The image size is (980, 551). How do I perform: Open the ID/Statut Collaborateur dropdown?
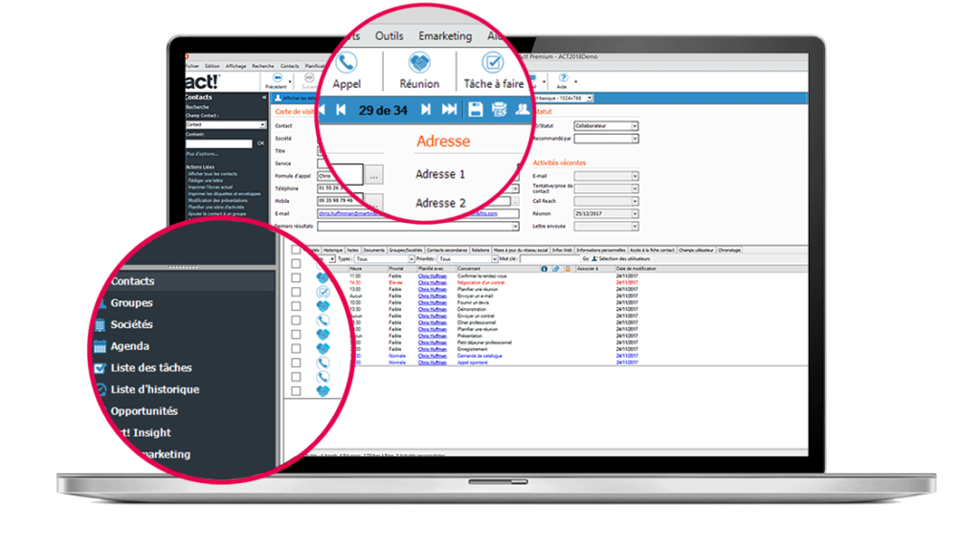[606, 125]
